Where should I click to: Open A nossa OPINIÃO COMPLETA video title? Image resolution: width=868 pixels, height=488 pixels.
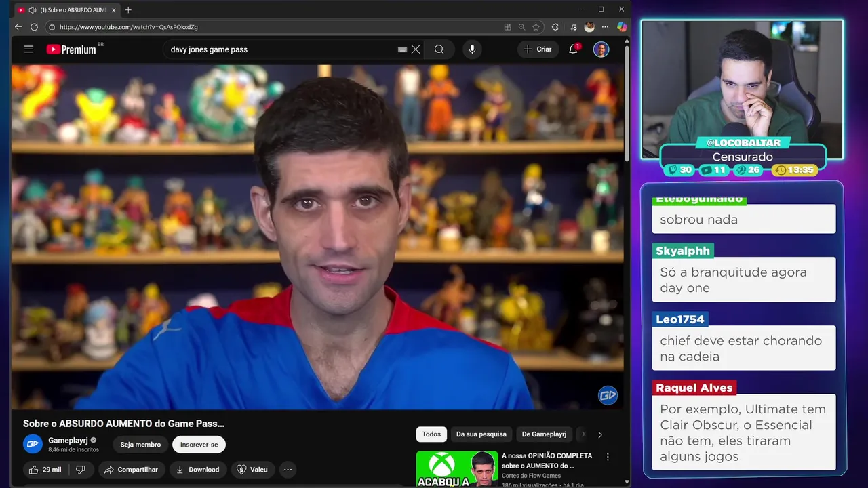point(547,461)
